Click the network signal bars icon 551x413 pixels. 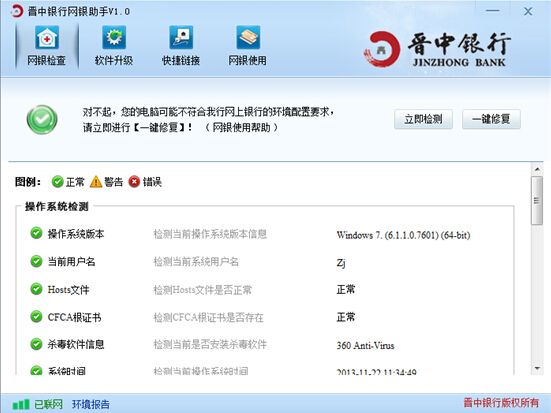pyautogui.click(x=21, y=404)
